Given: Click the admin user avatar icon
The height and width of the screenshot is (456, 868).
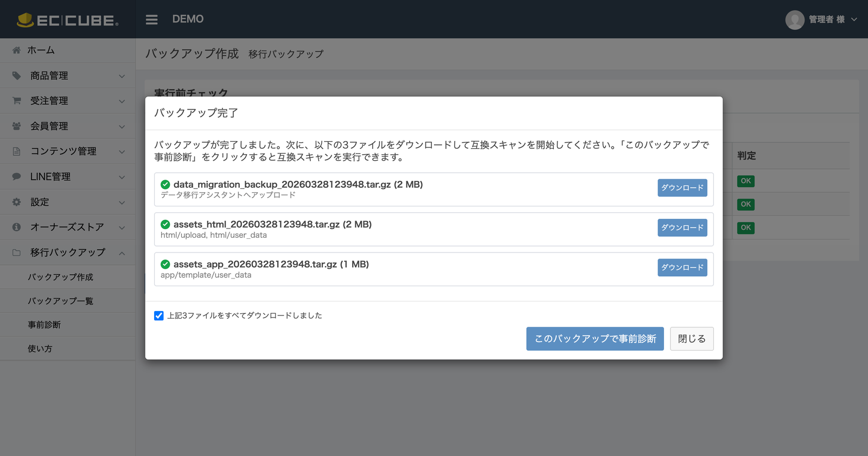Looking at the screenshot, I should 794,20.
